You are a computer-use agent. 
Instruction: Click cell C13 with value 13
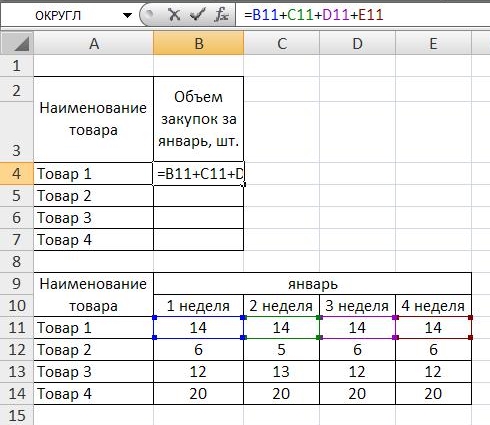click(281, 372)
